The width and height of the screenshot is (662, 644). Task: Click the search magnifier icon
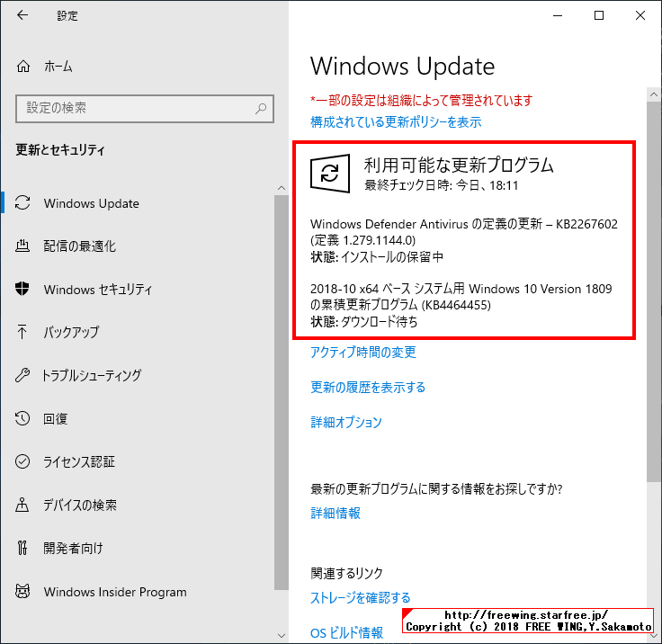click(x=261, y=109)
